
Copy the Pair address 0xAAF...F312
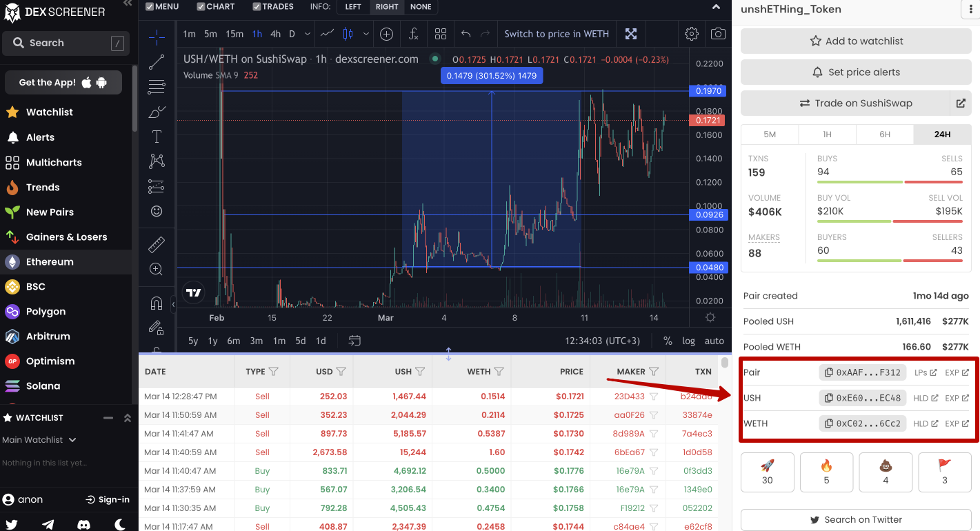coord(863,372)
